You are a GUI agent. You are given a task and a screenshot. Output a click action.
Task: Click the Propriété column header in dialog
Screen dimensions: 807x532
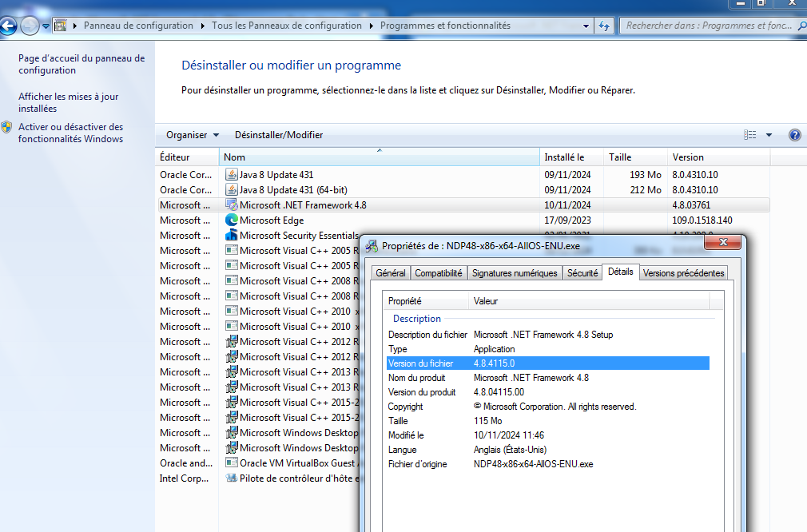pos(426,301)
